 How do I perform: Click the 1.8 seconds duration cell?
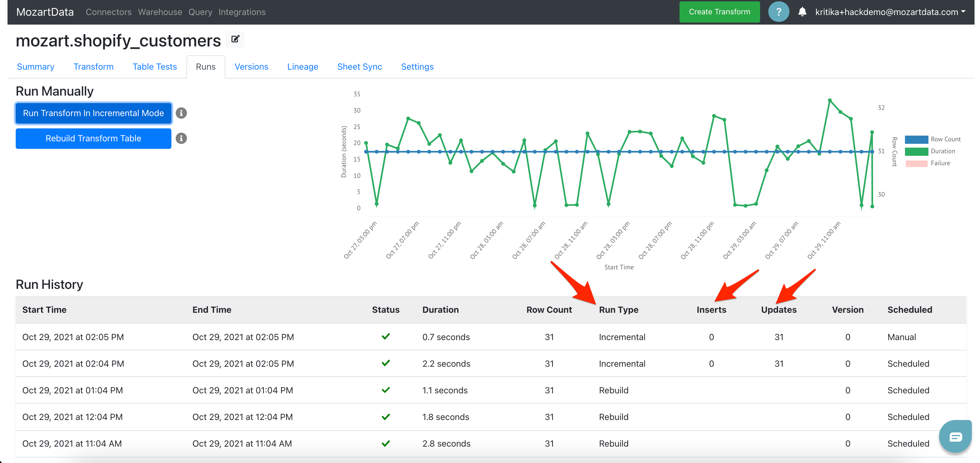(446, 417)
